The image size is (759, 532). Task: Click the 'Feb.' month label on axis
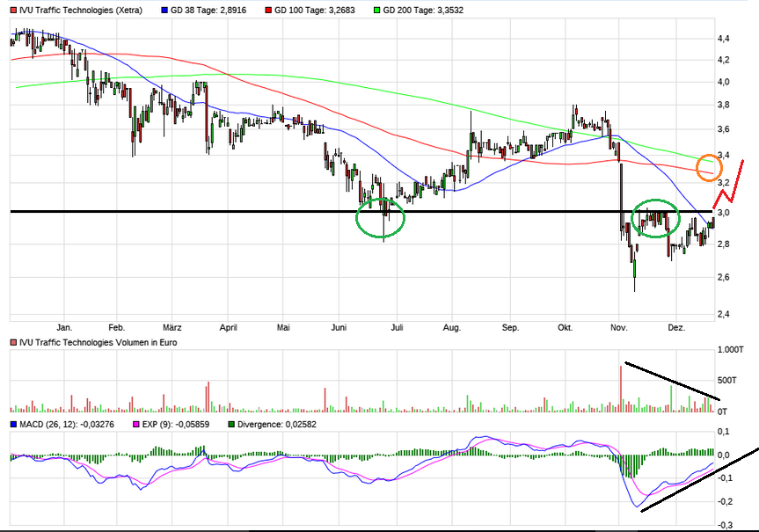(117, 328)
